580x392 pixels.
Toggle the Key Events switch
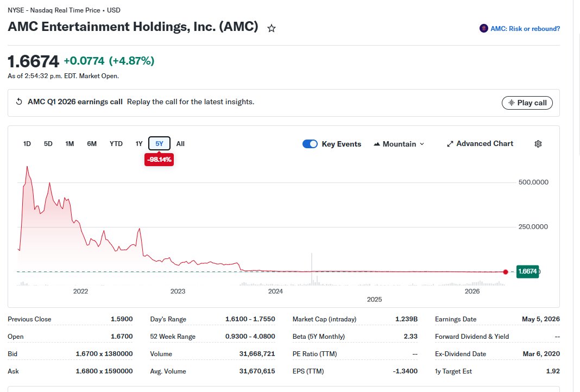(x=310, y=144)
